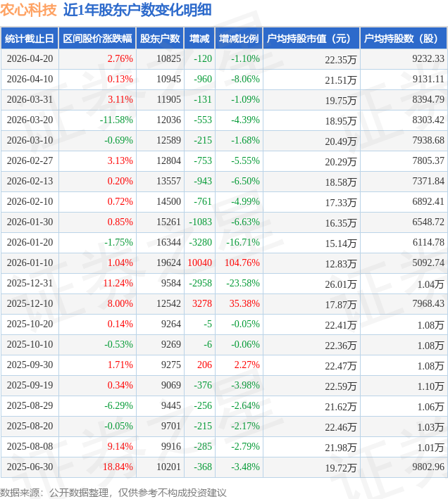Select the 2025-12-31 date cell
Screen dimensions: 448x499
pos(30,284)
